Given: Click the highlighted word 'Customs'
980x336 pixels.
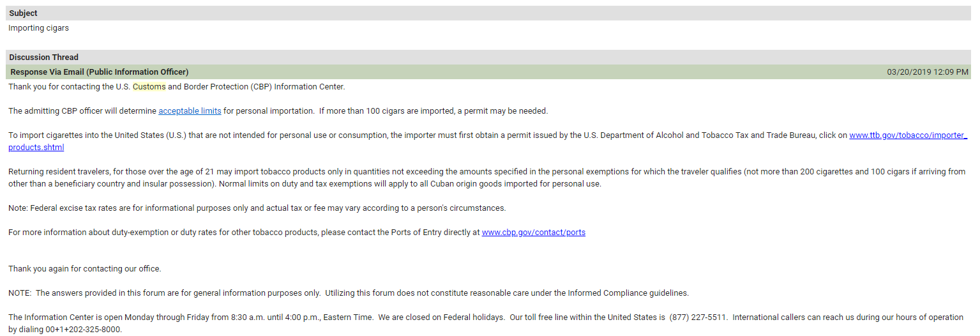Looking at the screenshot, I should click(x=149, y=87).
